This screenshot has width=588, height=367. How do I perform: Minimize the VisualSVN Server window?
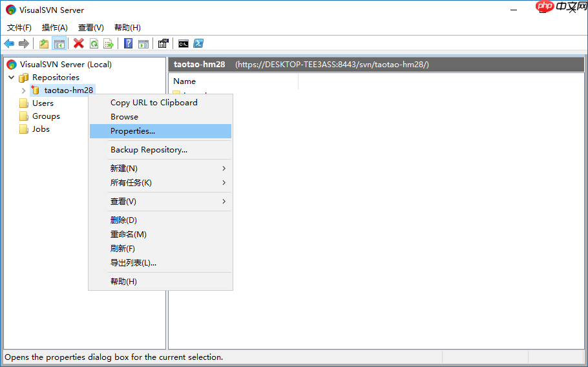pyautogui.click(x=514, y=10)
